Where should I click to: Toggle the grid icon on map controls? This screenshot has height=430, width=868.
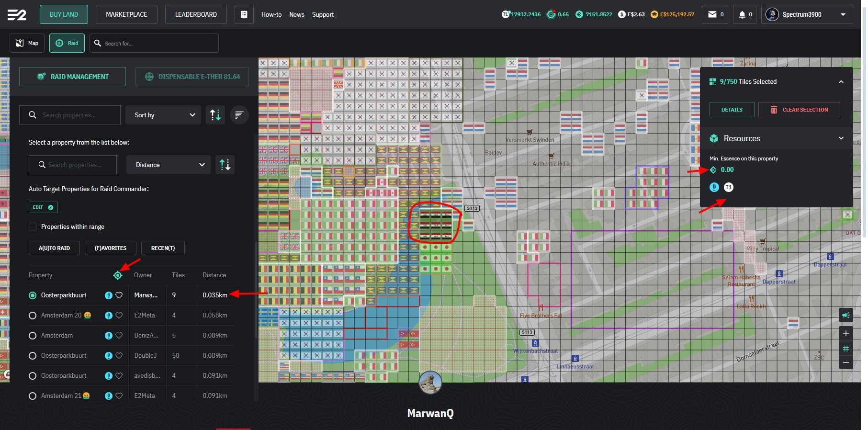coord(846,349)
